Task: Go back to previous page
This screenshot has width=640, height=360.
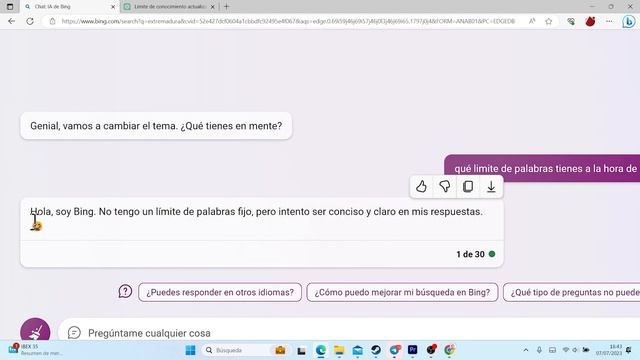Action: coord(11,21)
